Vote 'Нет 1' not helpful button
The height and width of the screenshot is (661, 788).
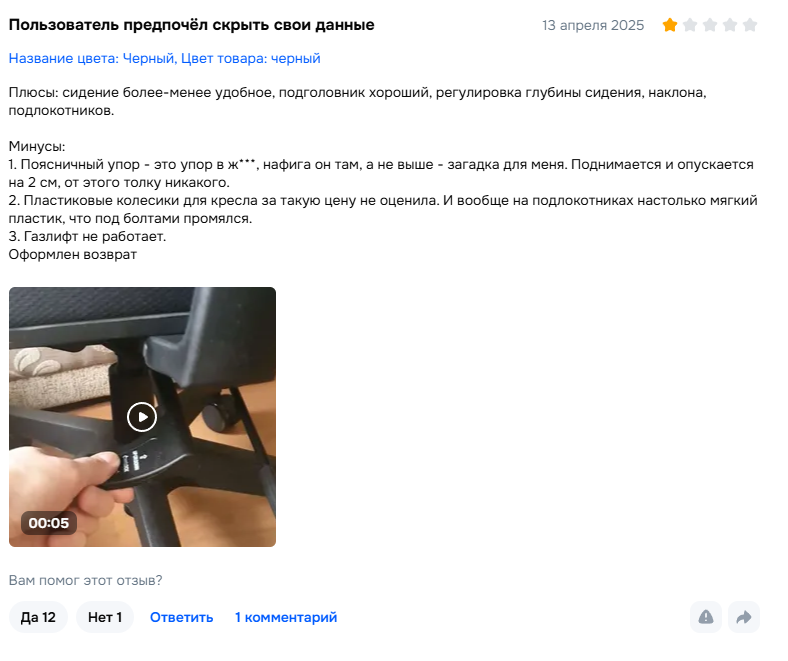[x=105, y=617]
